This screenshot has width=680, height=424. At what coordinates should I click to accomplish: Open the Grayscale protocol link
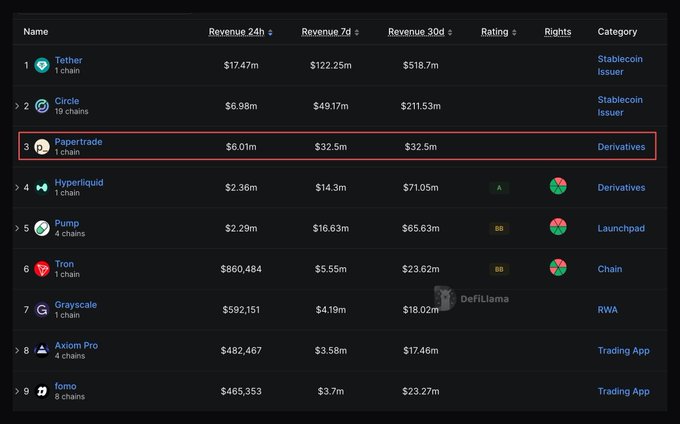tap(76, 305)
